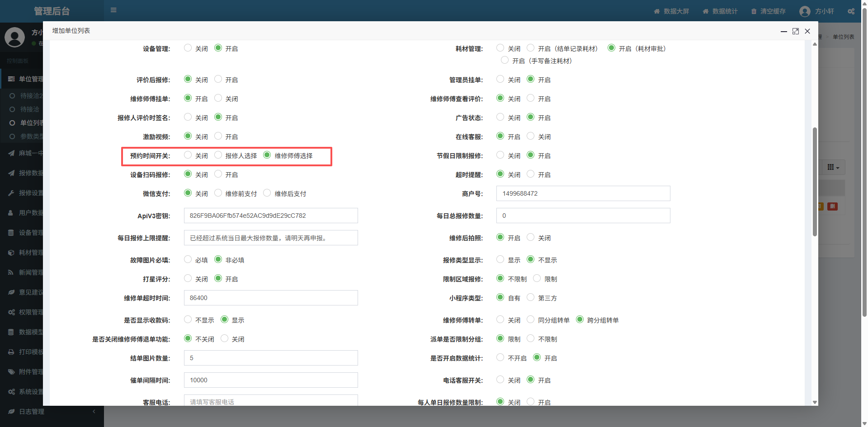Select 第三方 for 小程序类型

pos(531,297)
